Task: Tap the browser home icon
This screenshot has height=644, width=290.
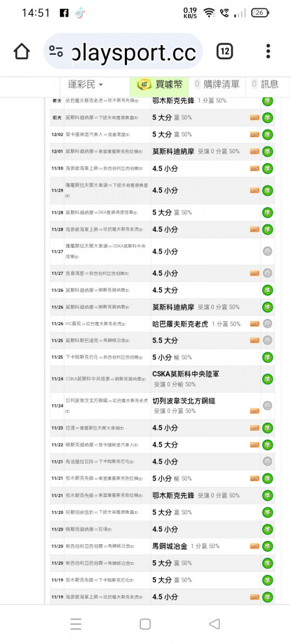Action: coord(22,52)
